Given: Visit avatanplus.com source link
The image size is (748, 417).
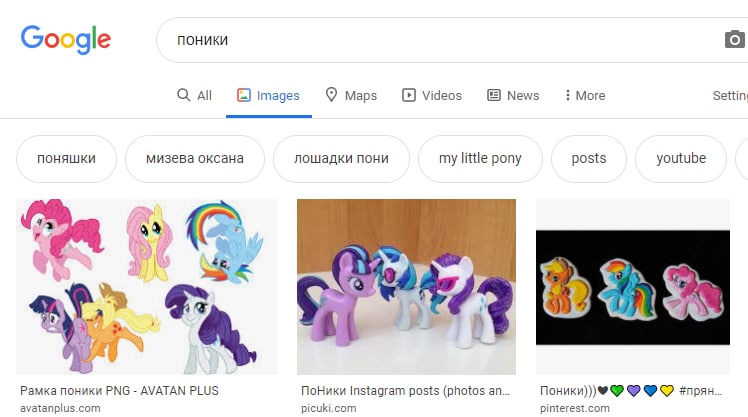Looking at the screenshot, I should (60, 408).
